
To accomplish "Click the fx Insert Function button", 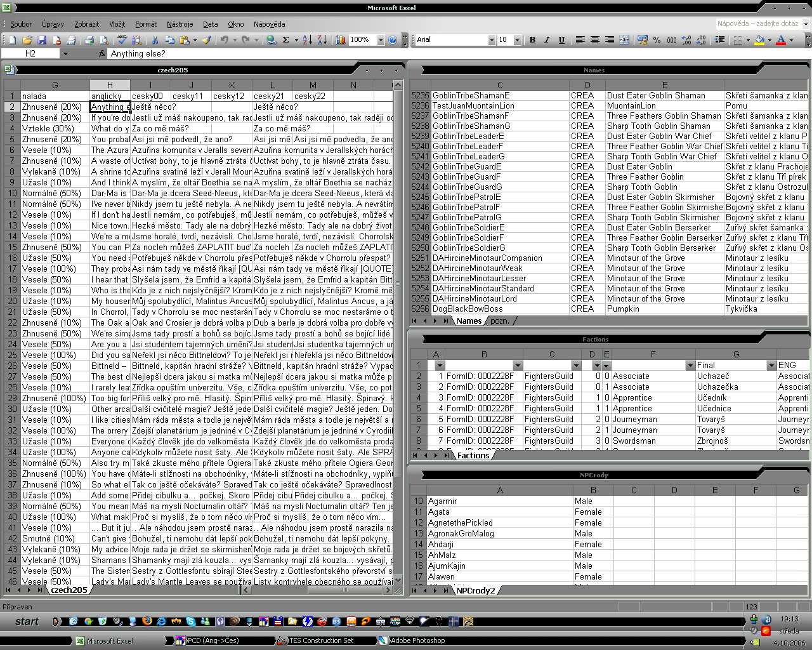I will coord(102,54).
